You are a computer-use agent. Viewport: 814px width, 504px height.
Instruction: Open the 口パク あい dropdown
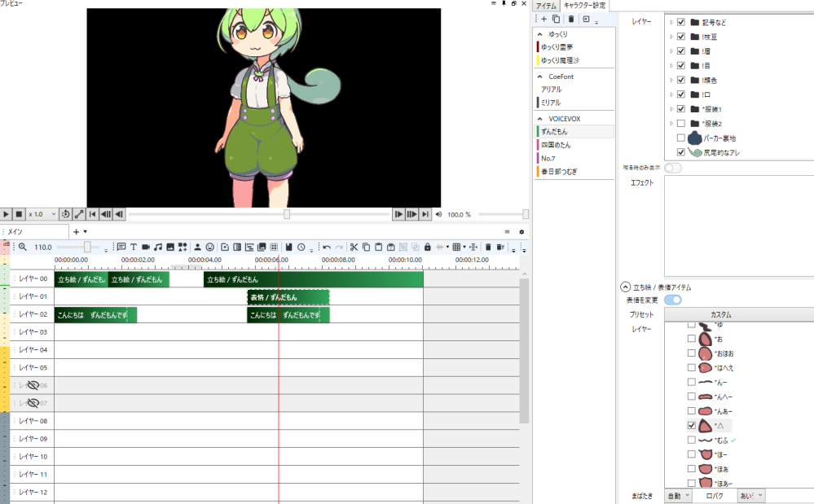[751, 496]
